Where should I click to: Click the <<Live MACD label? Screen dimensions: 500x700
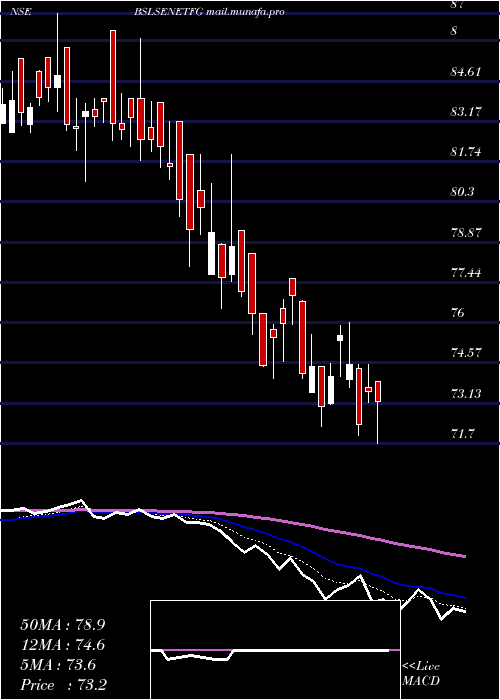point(421,674)
